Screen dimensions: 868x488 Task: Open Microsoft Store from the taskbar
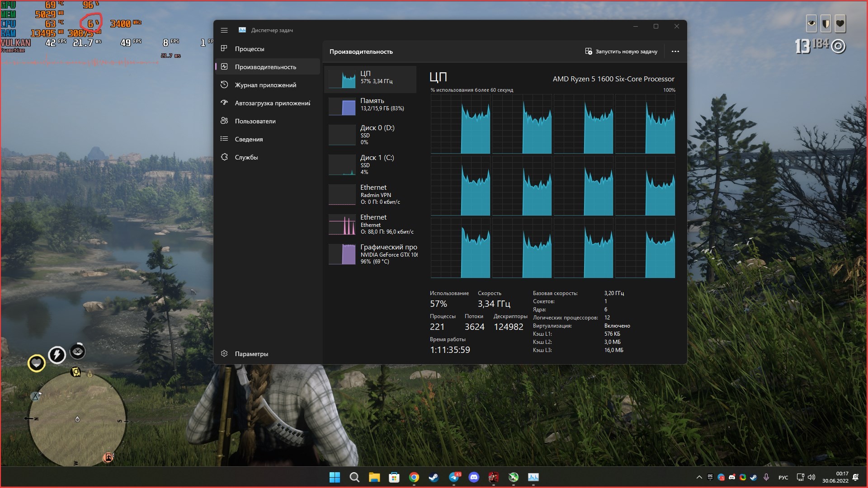point(394,477)
